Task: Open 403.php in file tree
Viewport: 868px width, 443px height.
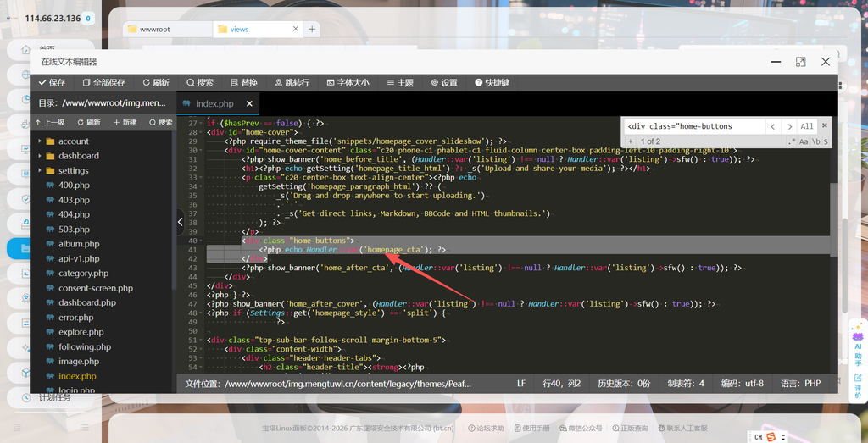Action: pos(75,200)
